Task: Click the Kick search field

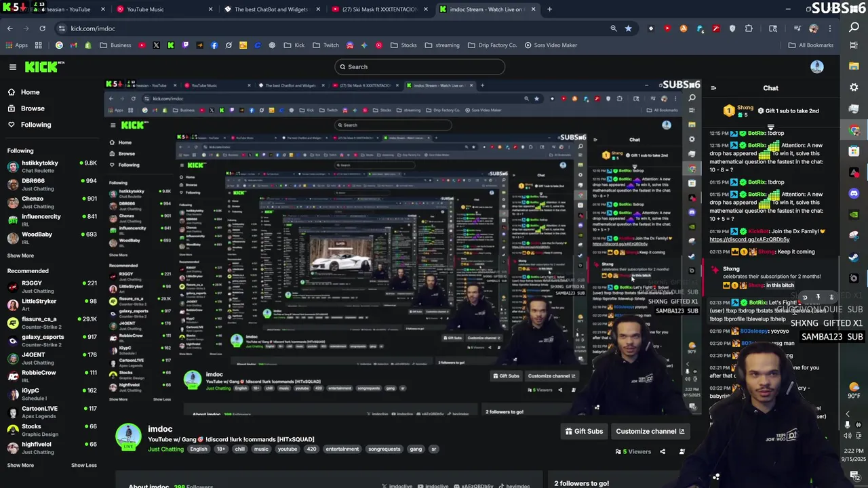Action: (419, 66)
